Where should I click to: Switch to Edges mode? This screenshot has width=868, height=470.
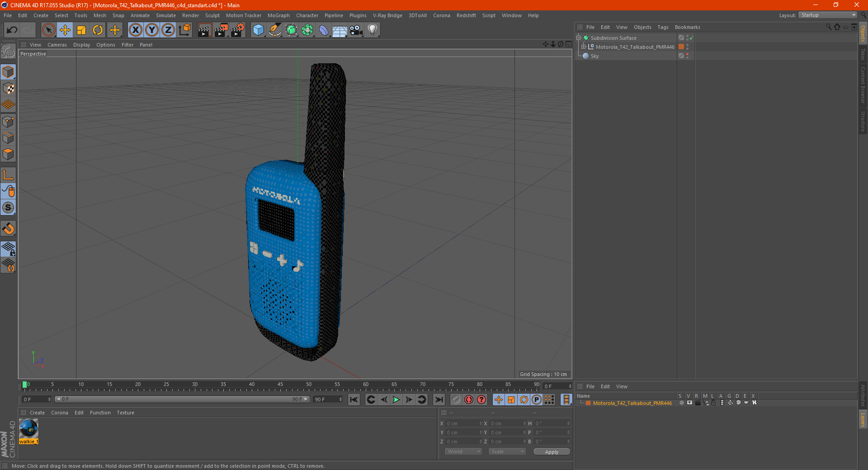point(8,138)
